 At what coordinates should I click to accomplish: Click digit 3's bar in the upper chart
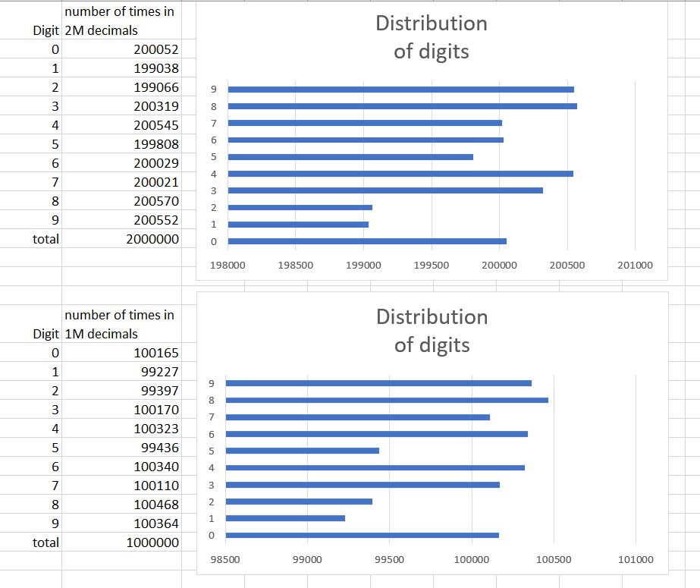[x=385, y=190]
